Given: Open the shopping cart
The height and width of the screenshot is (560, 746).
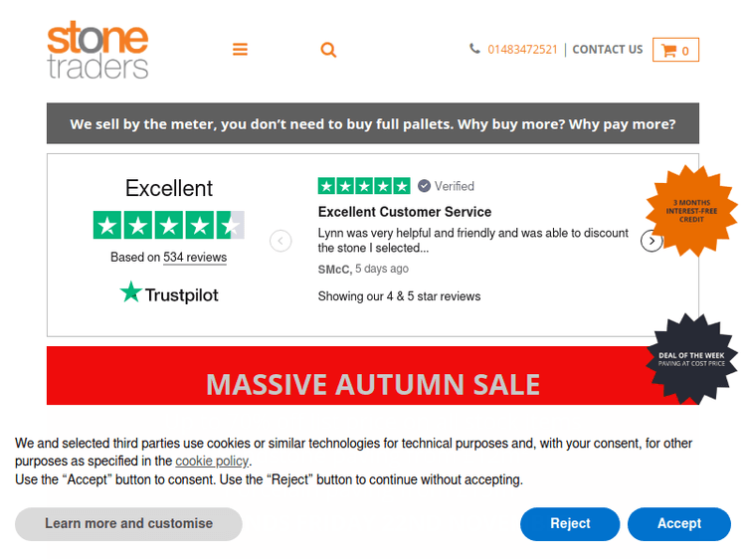Looking at the screenshot, I should click(x=675, y=50).
